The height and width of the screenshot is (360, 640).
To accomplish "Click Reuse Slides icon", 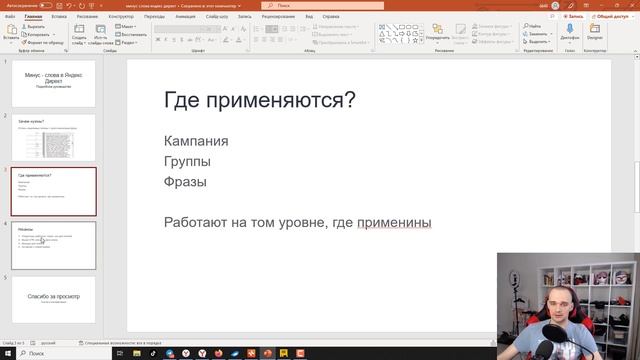I will 100,29.
